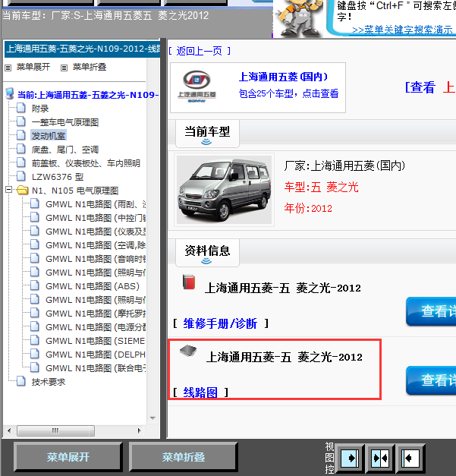Select tree item 技术要求
This screenshot has width=456, height=476.
[x=49, y=382]
